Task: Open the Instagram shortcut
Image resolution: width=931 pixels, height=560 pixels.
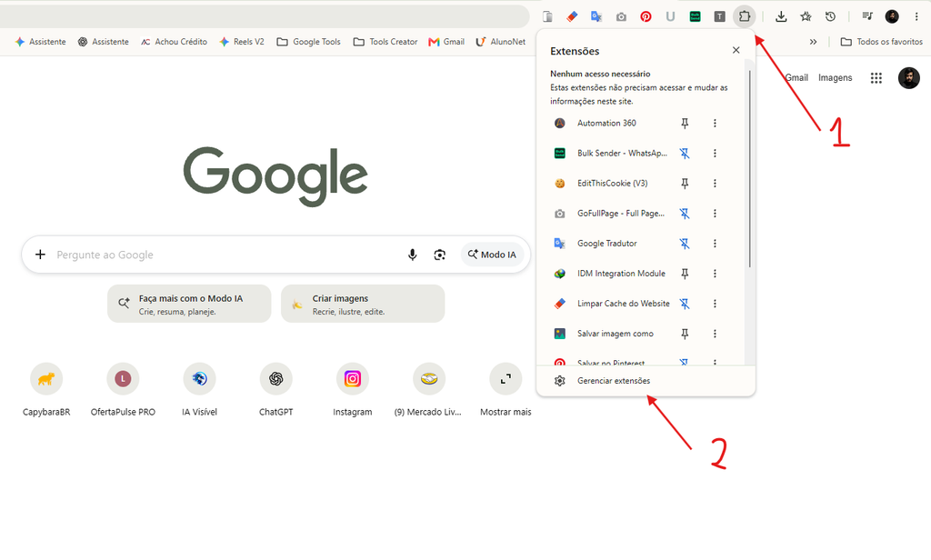Action: 353,390
